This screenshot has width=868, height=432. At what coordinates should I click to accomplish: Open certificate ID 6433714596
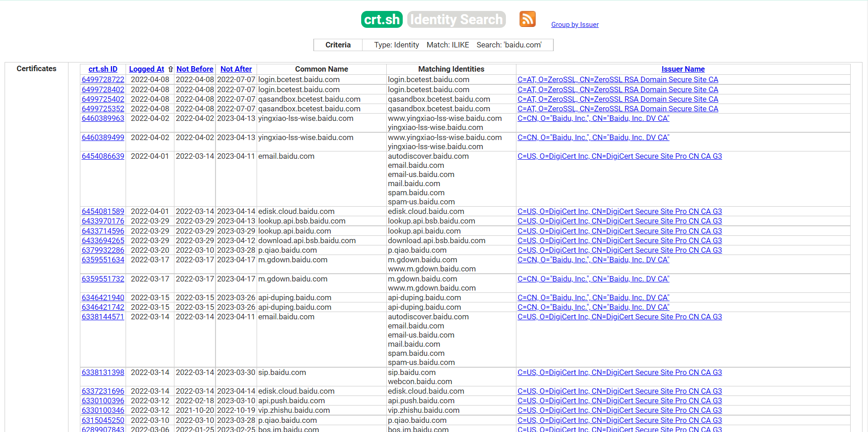click(103, 231)
